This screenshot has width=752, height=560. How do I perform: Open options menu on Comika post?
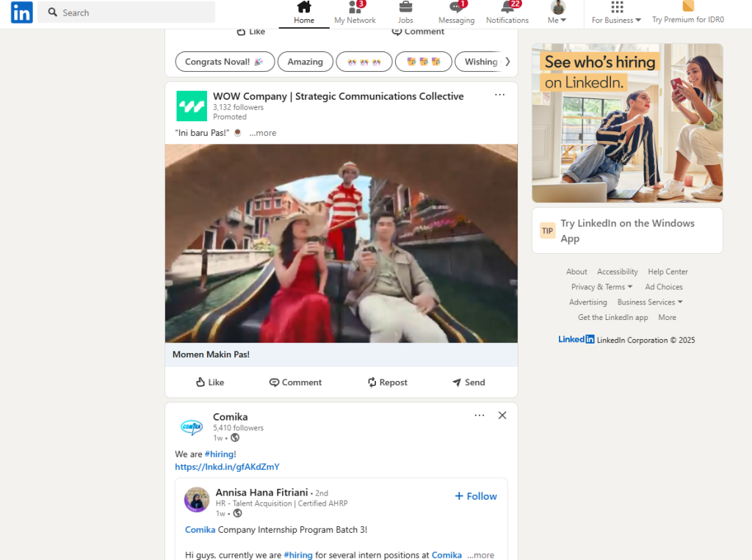479,415
